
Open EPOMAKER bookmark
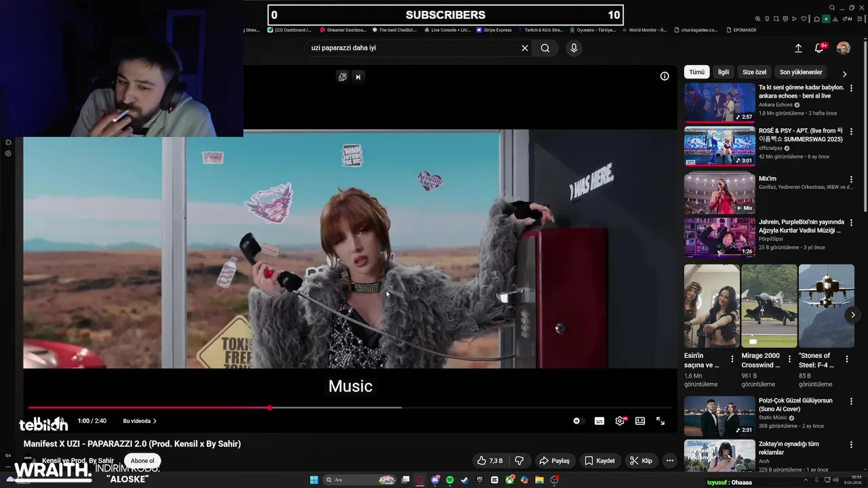(x=740, y=30)
